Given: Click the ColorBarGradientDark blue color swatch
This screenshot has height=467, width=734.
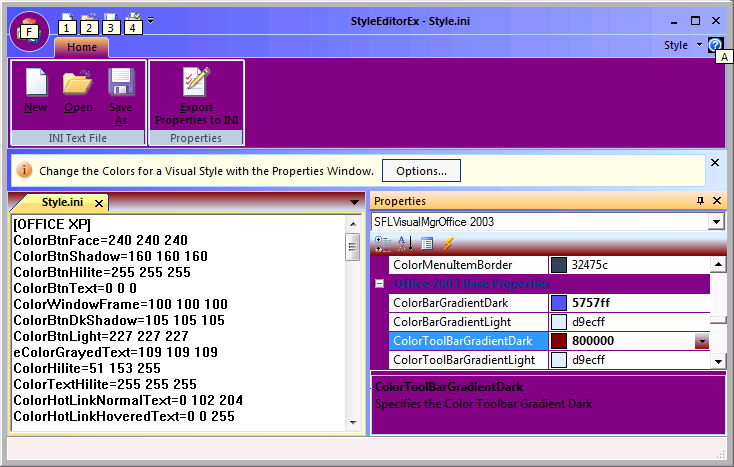Looking at the screenshot, I should click(559, 303).
